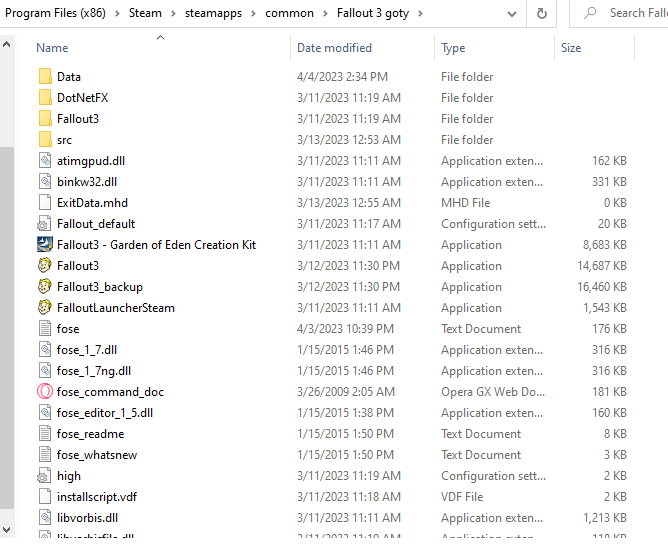The image size is (668, 545).
Task: Select the Garden of Eden Creation Kit icon
Action: 45,245
